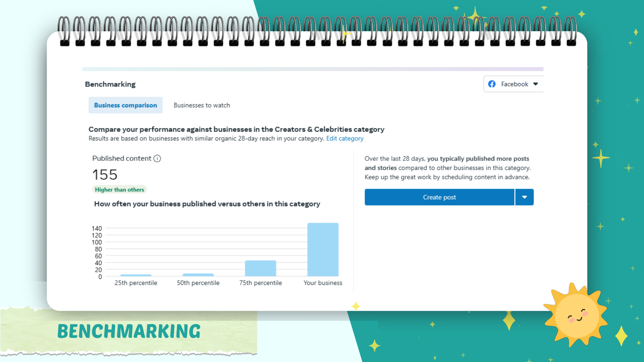
Task: Click the 75th percentile axis label
Action: click(x=260, y=283)
